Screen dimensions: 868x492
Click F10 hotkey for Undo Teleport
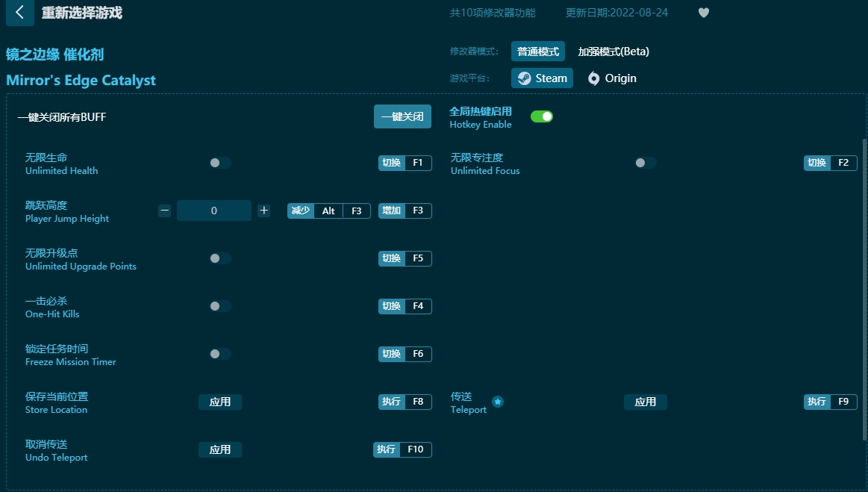(x=402, y=449)
